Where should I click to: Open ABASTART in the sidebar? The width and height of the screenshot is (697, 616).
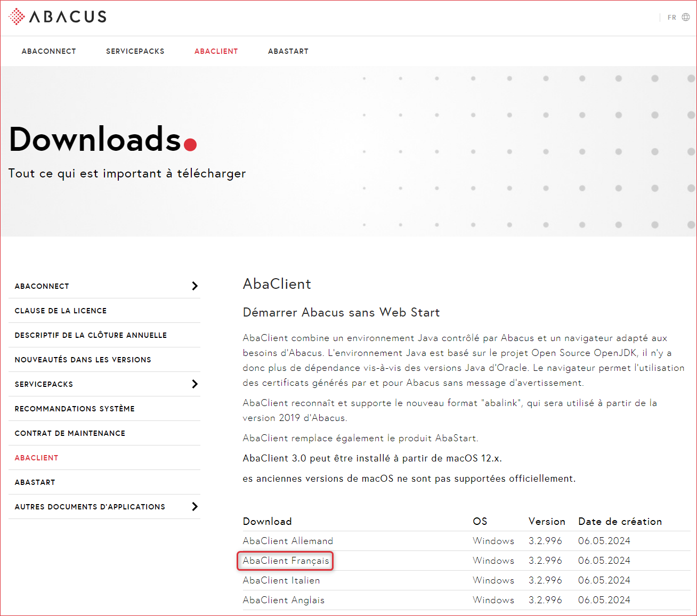click(x=35, y=482)
